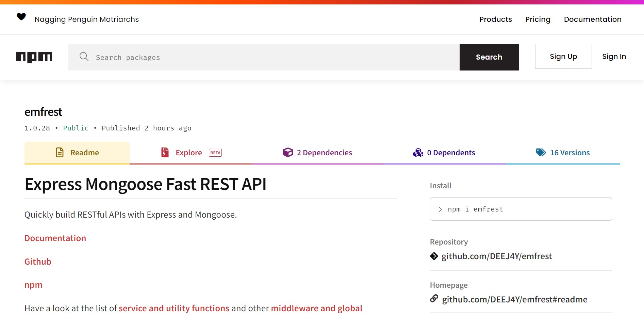Viewport: 644px width, 314px height.
Task: Click the homepage chain link icon
Action: tap(434, 299)
